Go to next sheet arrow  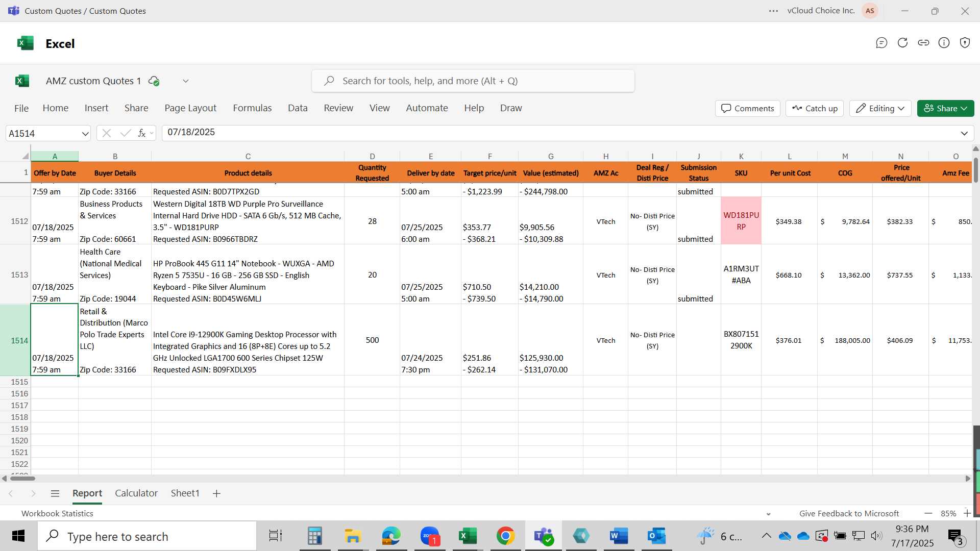tap(33, 493)
